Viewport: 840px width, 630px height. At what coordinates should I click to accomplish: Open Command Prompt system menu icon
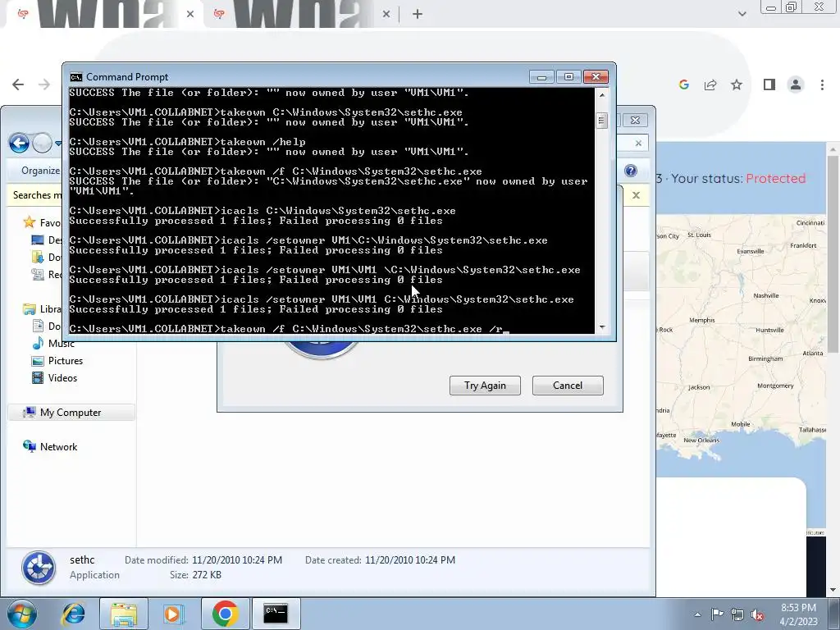tap(76, 77)
